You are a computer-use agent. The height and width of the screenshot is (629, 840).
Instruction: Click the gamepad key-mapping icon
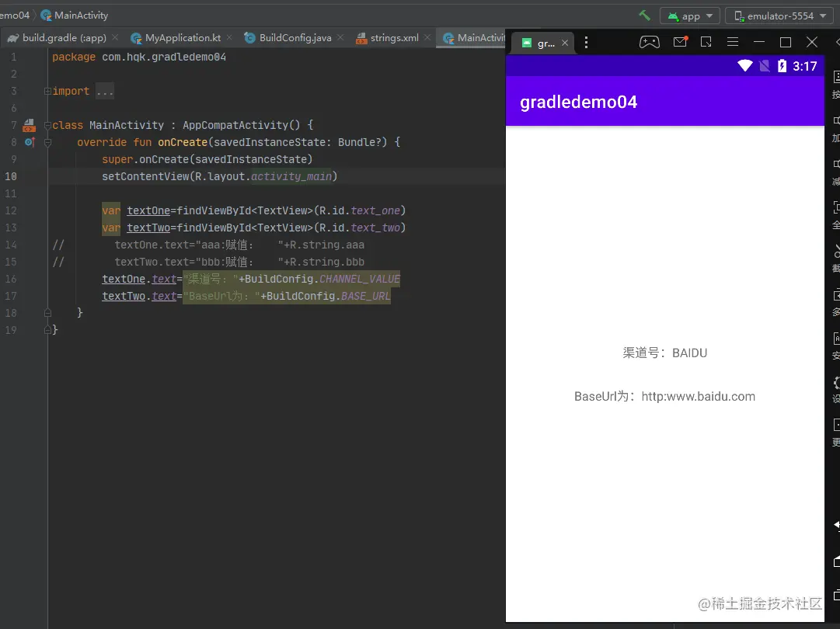pyautogui.click(x=650, y=42)
